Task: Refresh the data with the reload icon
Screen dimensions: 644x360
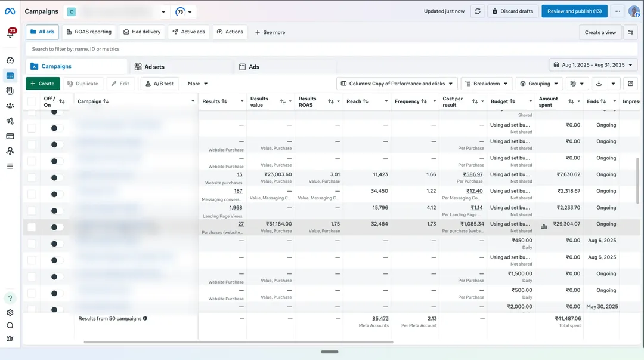Action: [477, 11]
